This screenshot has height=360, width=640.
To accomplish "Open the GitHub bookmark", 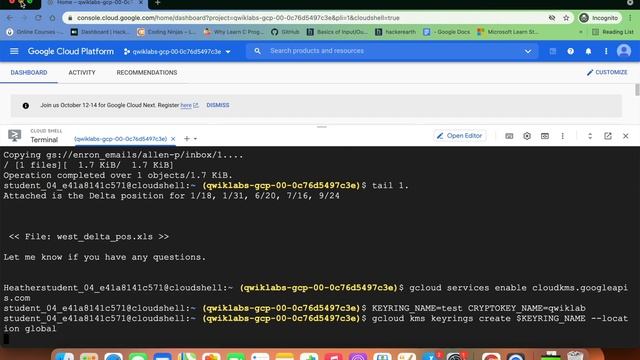I will [285, 32].
